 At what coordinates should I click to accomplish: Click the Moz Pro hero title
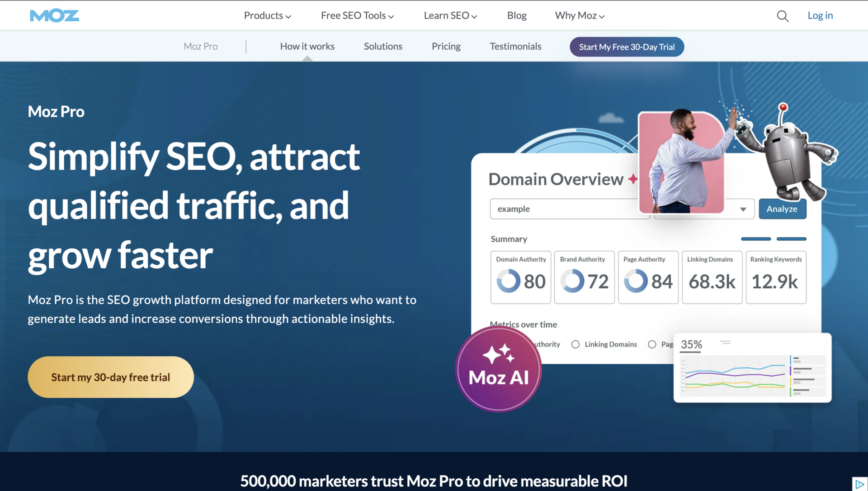point(56,111)
